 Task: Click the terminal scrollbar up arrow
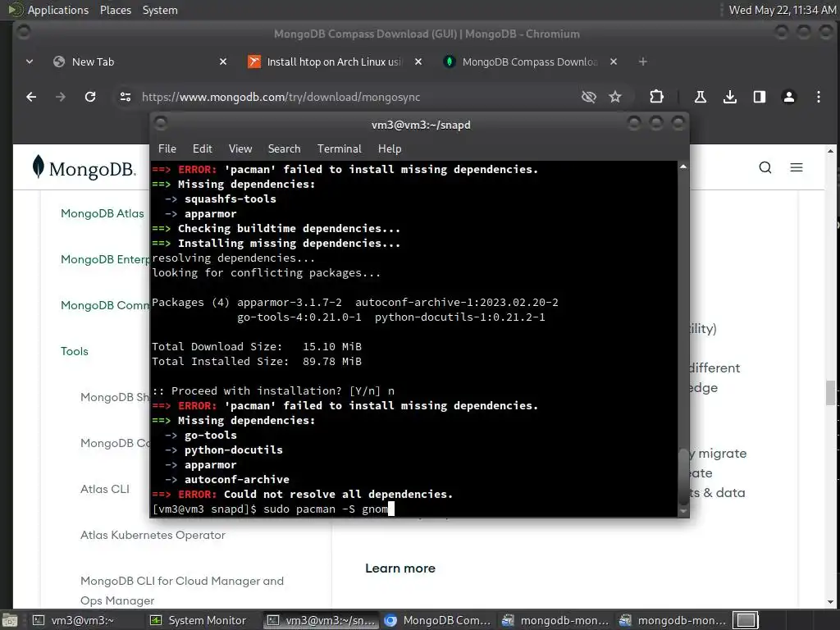tap(683, 167)
